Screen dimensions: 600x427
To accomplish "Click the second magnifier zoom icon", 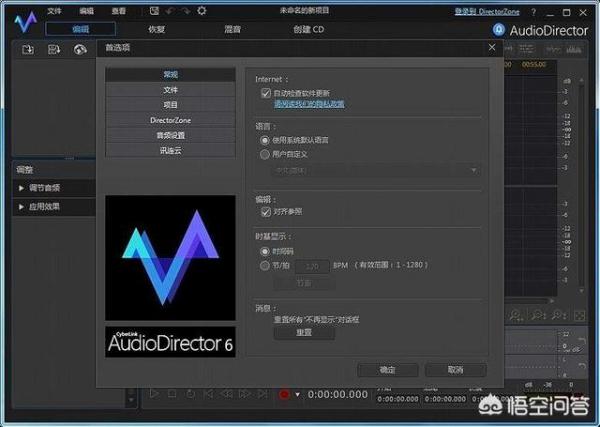I will pos(538,316).
